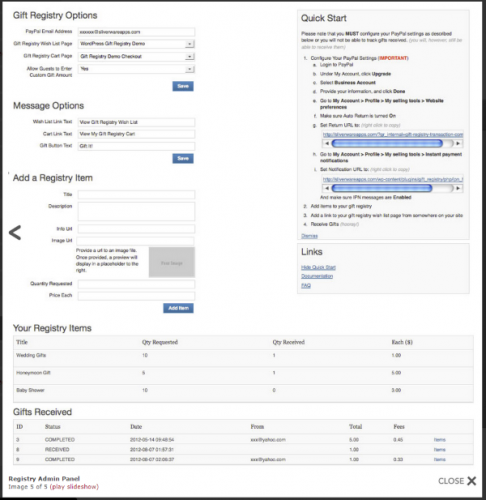
Task: Save the Gift Registry Options
Action: pyautogui.click(x=183, y=86)
